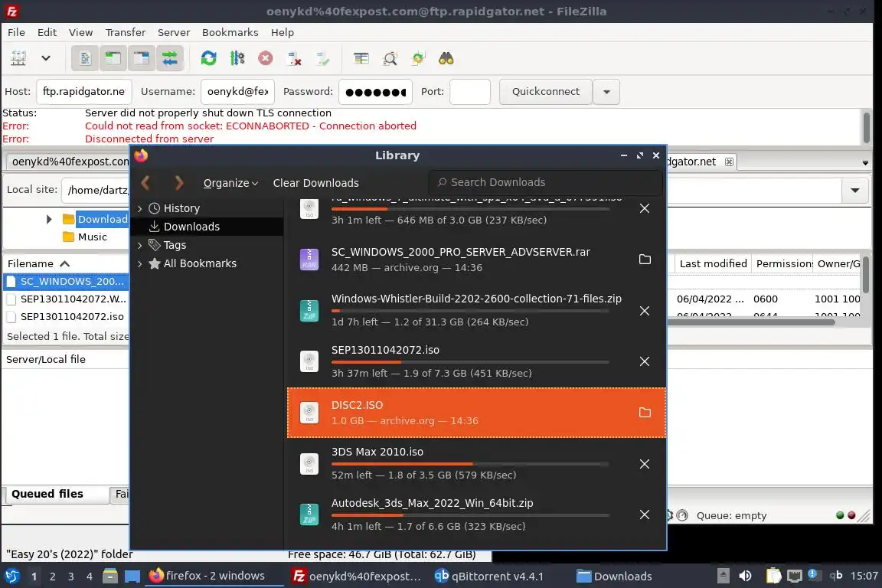Open containing folder for DISC2.ISO
882x588 pixels.
(645, 413)
